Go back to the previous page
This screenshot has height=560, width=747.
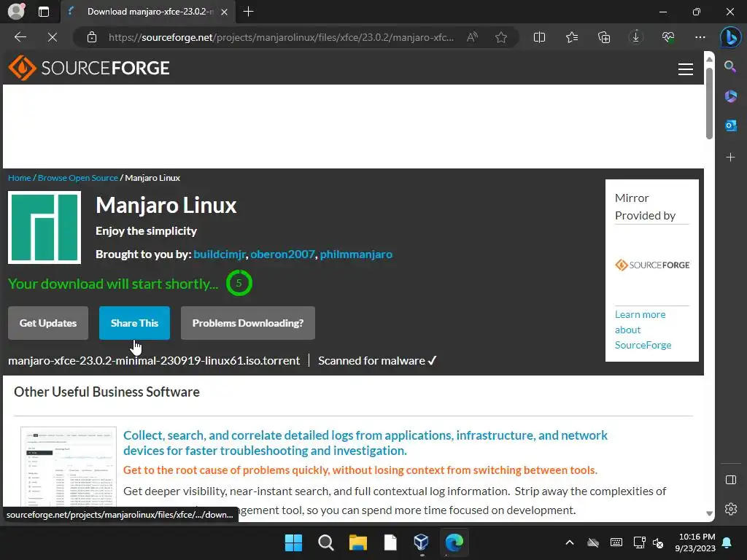click(20, 37)
